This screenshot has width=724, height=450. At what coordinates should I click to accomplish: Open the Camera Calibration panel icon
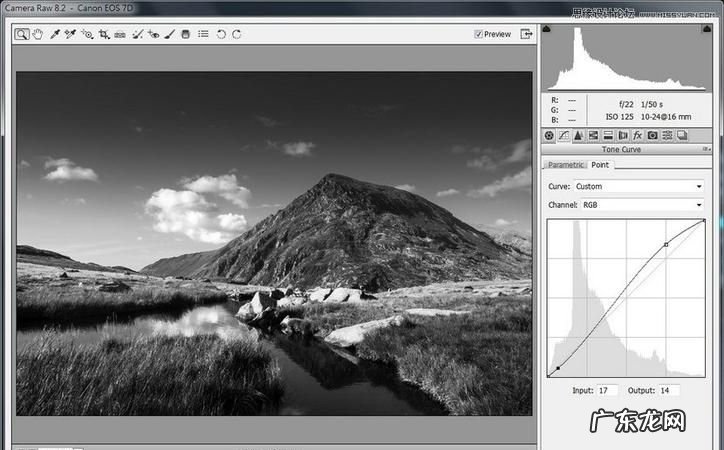point(652,135)
